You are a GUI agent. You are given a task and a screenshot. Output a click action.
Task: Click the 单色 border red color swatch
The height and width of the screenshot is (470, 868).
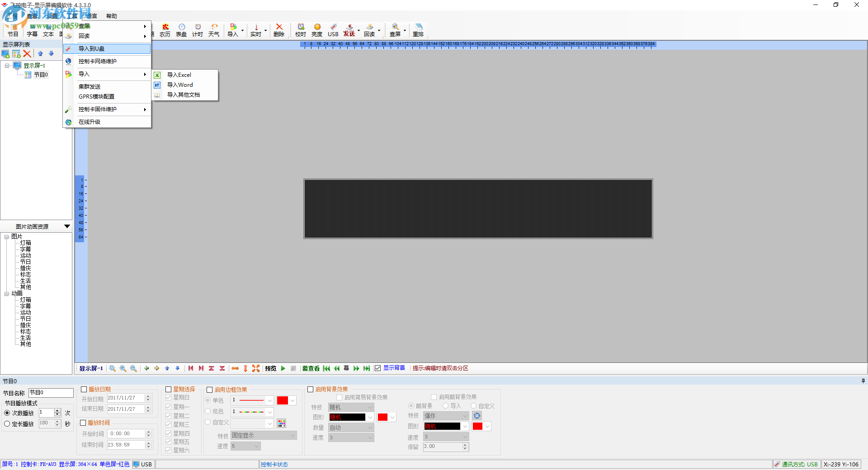[x=283, y=400]
